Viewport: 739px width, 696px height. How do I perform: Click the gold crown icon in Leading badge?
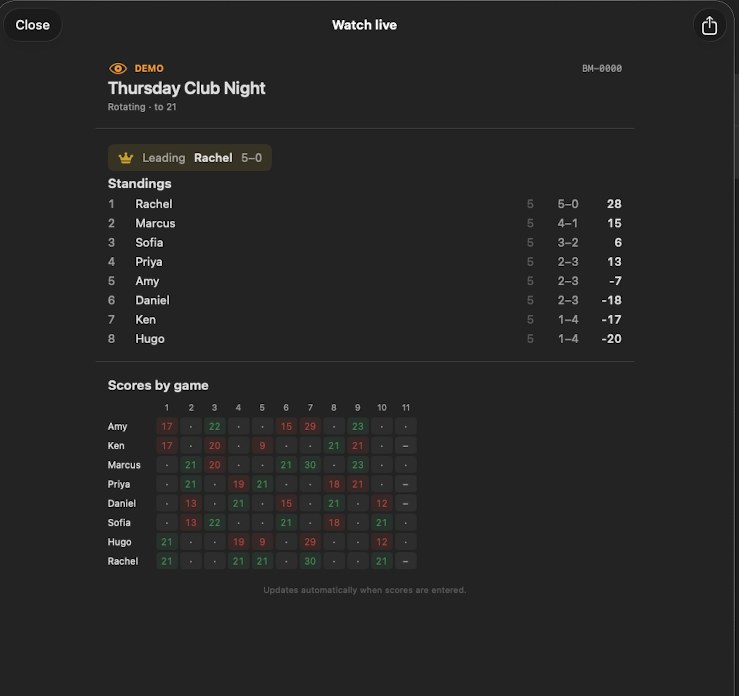[126, 158]
